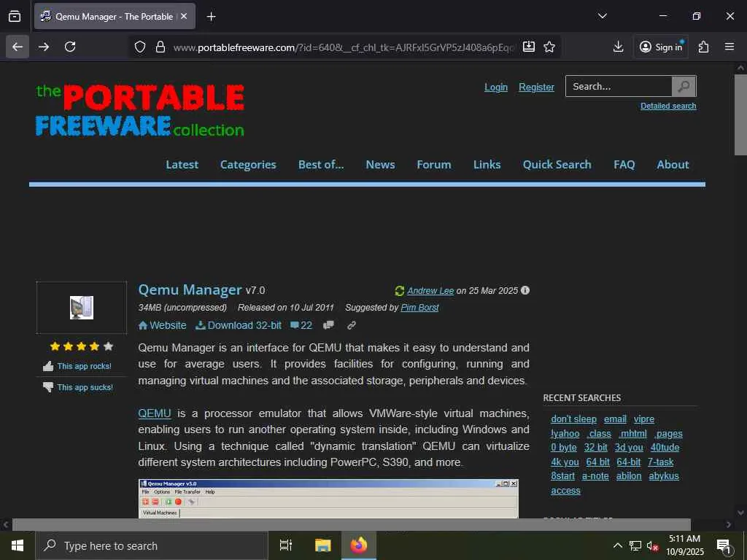Screen dimensions: 747x560
Task: Click the address bar URL field
Action: click(x=344, y=47)
